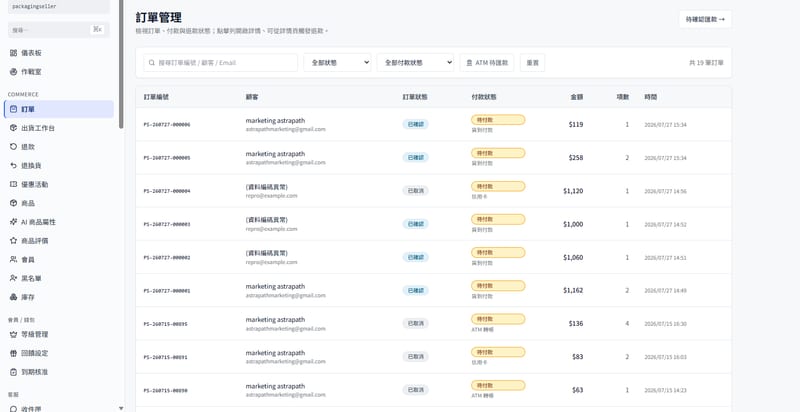The width and height of the screenshot is (800, 412).
Task: Click 訂單狀態 column header
Action: (415, 96)
